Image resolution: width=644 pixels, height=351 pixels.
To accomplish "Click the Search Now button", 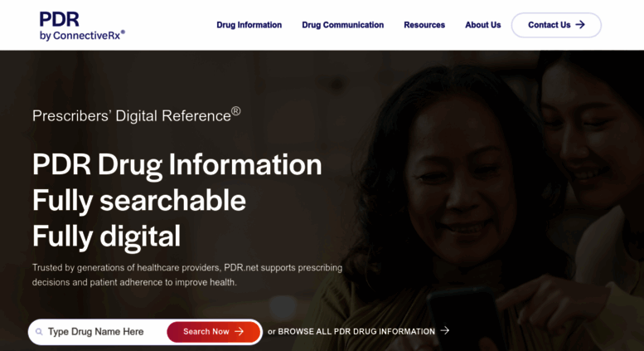I will click(213, 332).
